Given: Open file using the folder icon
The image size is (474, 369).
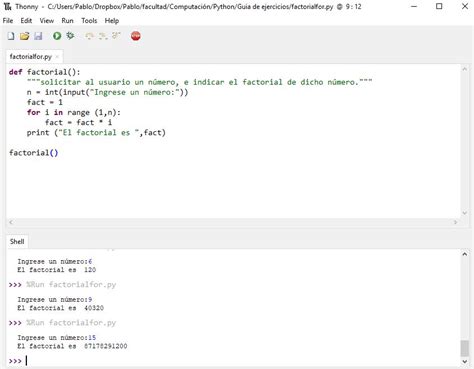Looking at the screenshot, I should click(24, 36).
